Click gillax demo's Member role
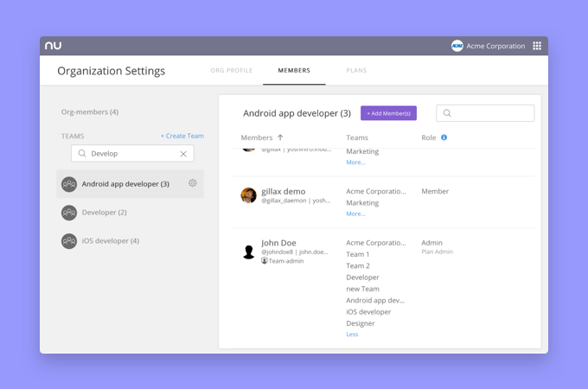Image resolution: width=588 pixels, height=389 pixels. coord(435,192)
